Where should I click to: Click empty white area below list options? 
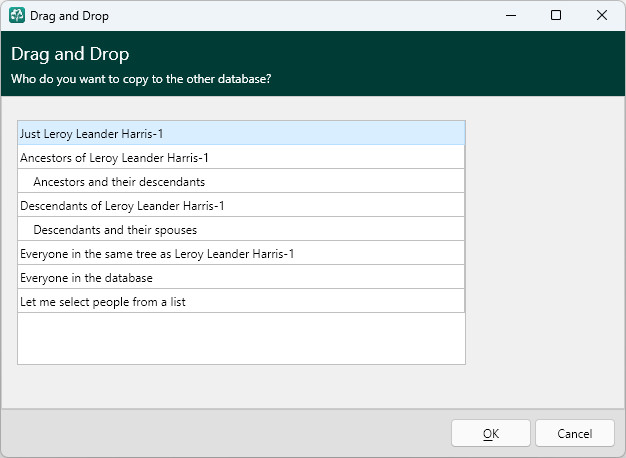pyautogui.click(x=241, y=338)
